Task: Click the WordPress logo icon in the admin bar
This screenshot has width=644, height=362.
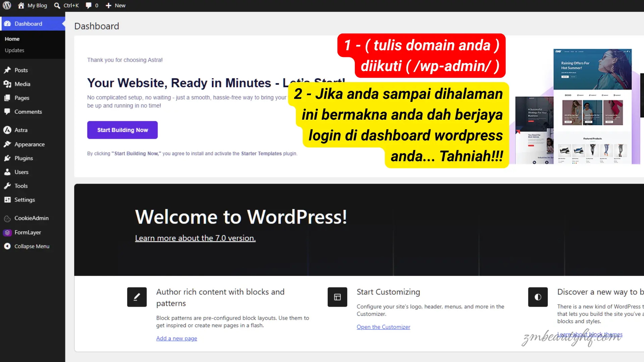Action: (7, 5)
